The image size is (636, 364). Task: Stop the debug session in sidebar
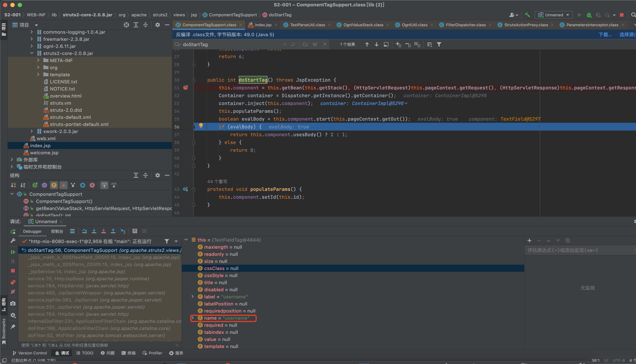click(13, 271)
